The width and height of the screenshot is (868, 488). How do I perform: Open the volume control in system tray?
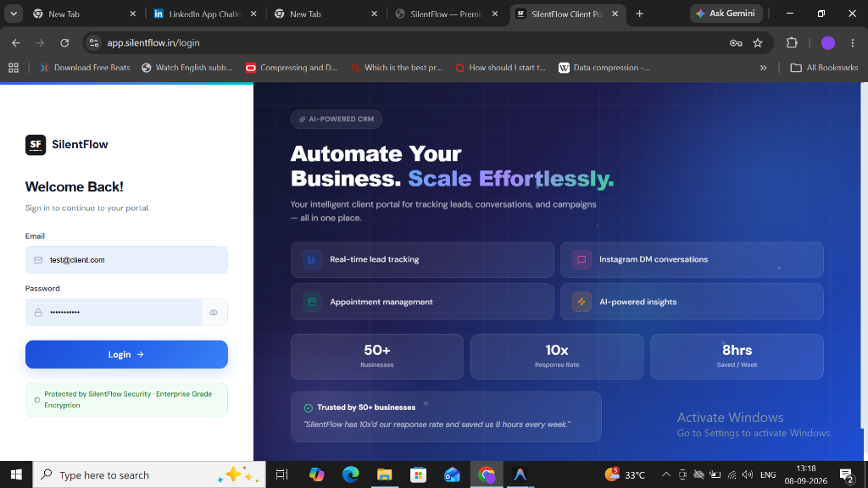(748, 474)
